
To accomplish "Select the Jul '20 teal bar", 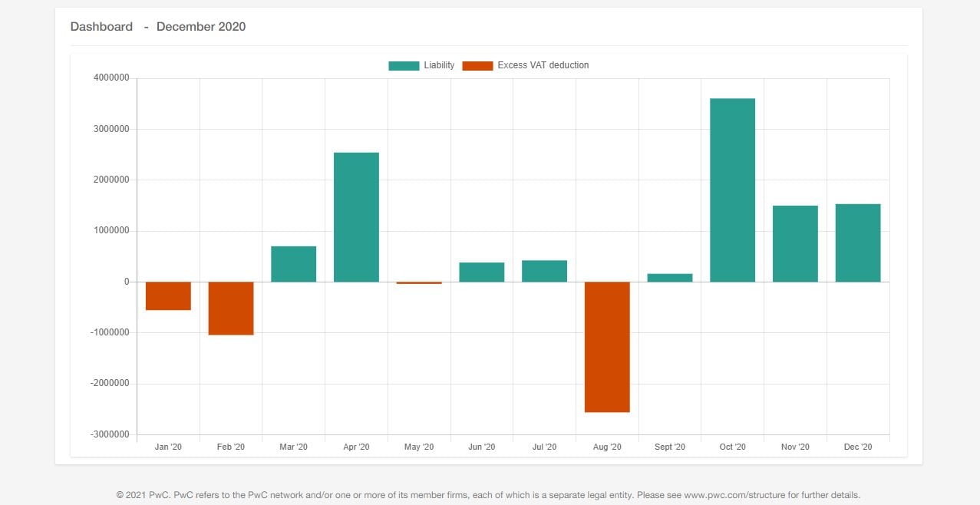I will click(544, 271).
